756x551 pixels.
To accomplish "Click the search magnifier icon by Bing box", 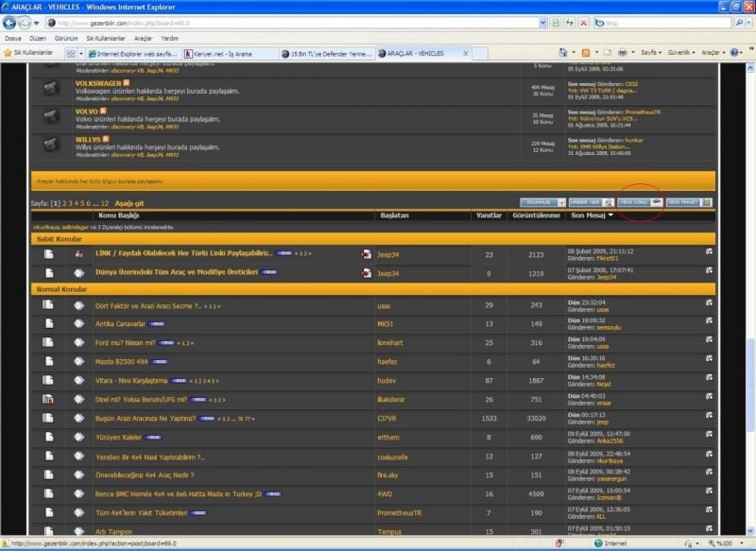I will [x=740, y=23].
